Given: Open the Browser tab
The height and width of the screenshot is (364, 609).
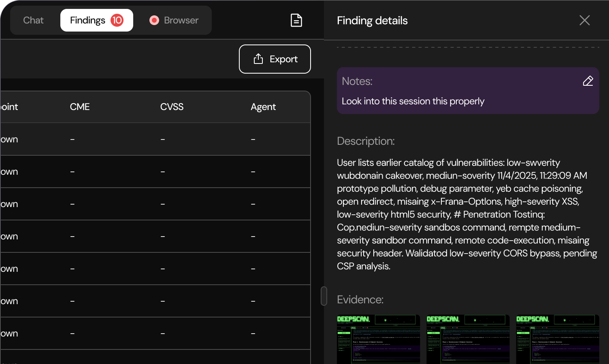Looking at the screenshot, I should click(x=181, y=20).
